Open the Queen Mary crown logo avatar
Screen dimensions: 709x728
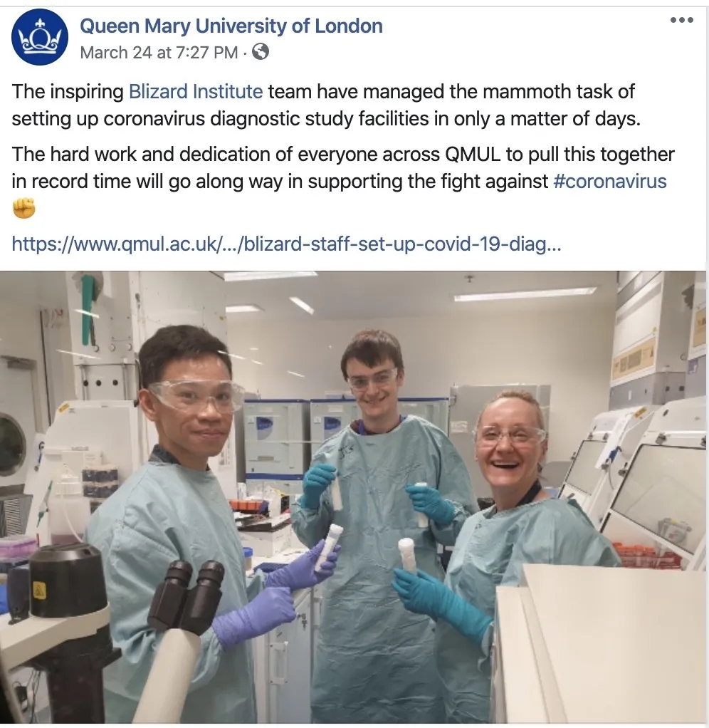click(39, 36)
